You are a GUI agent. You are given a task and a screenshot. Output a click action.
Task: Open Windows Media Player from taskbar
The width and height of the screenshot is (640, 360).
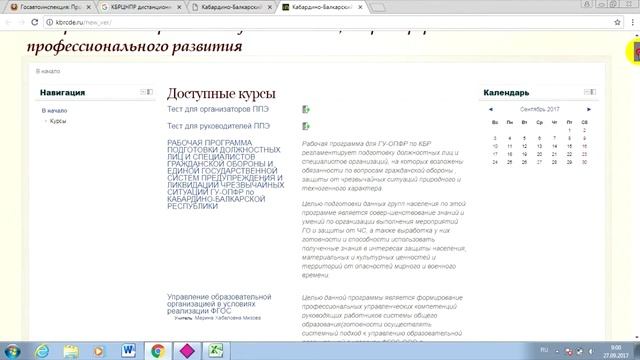pyautogui.click(x=99, y=351)
